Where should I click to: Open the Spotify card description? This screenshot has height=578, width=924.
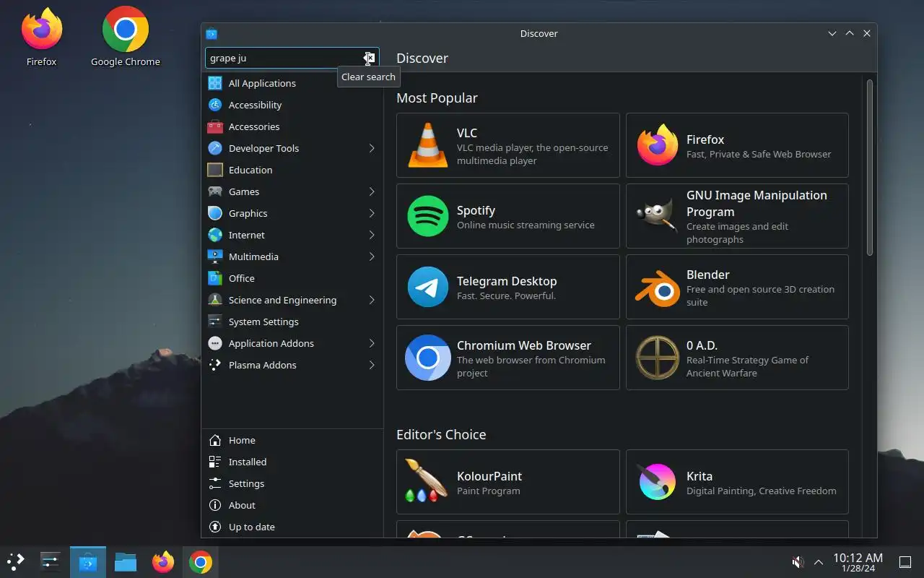pos(526,225)
